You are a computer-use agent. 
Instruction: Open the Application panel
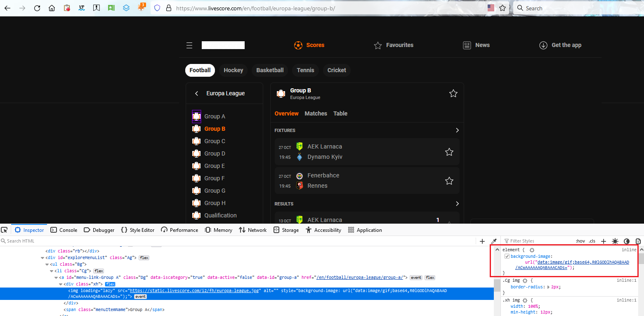tap(365, 230)
